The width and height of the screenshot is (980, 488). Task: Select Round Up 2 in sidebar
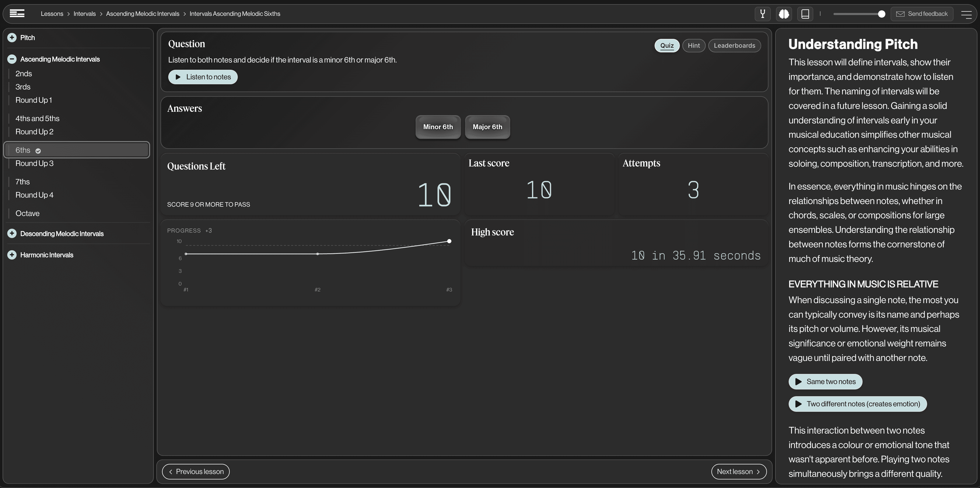tap(34, 132)
